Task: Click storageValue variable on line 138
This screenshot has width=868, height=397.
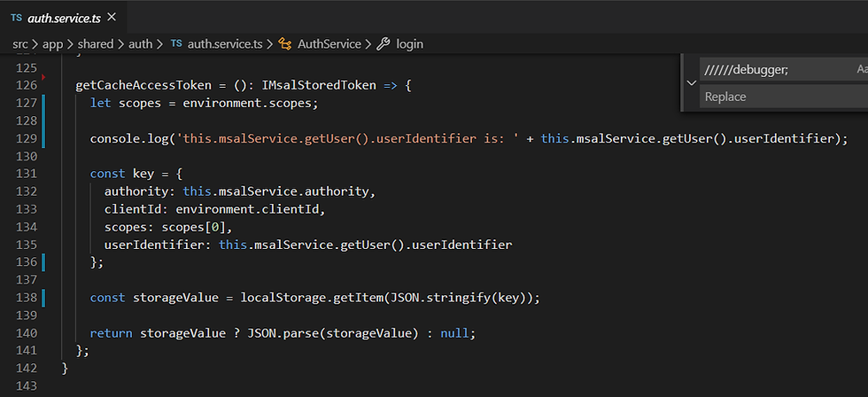Action: pos(175,298)
